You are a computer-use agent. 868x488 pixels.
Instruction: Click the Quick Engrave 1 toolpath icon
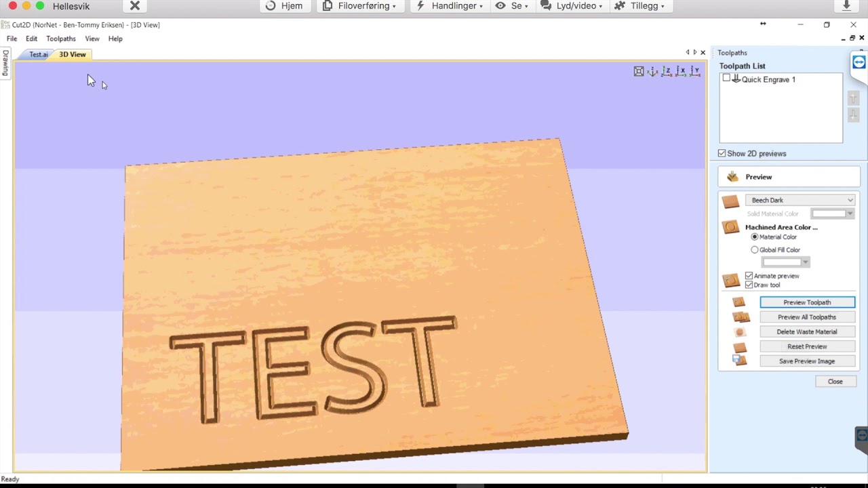[x=736, y=79]
